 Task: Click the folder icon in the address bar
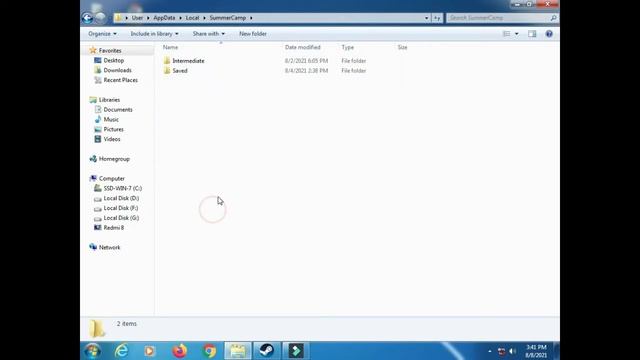click(118, 18)
